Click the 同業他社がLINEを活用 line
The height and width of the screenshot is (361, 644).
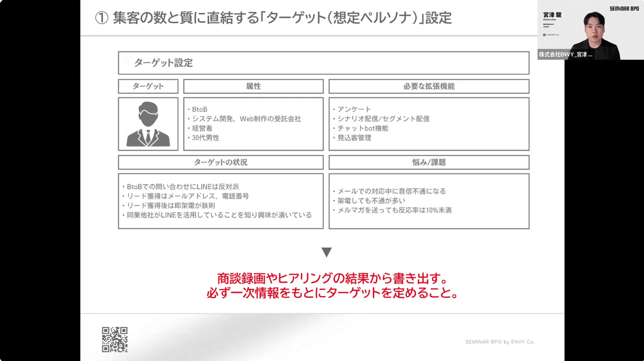[217, 215]
